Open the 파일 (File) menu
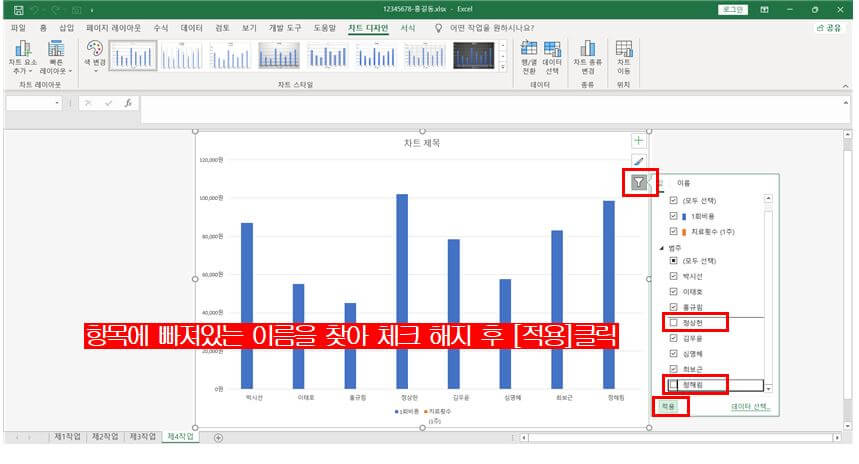 point(18,28)
